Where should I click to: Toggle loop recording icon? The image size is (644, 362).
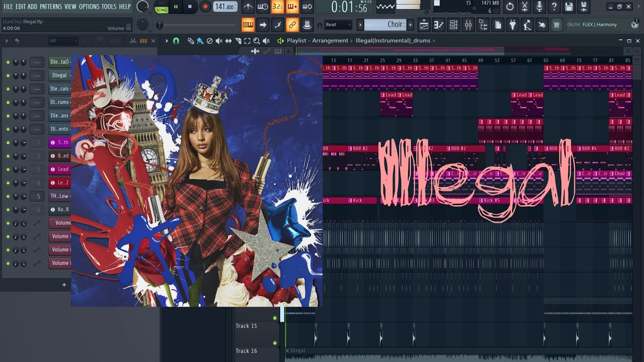click(x=307, y=7)
